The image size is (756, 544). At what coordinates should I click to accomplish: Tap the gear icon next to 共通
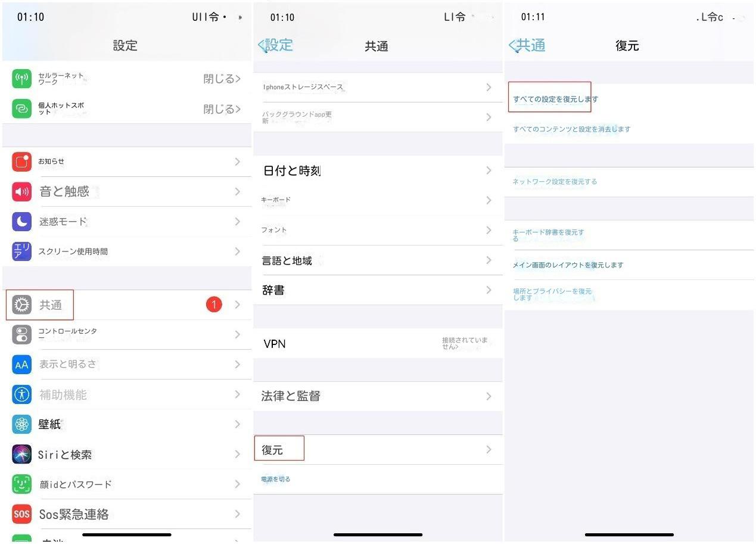click(22, 305)
